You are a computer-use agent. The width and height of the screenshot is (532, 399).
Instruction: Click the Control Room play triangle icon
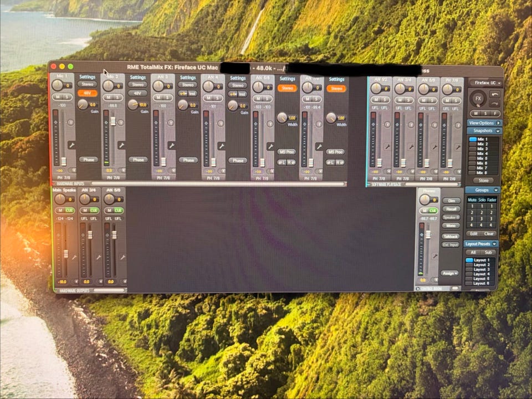point(418,289)
